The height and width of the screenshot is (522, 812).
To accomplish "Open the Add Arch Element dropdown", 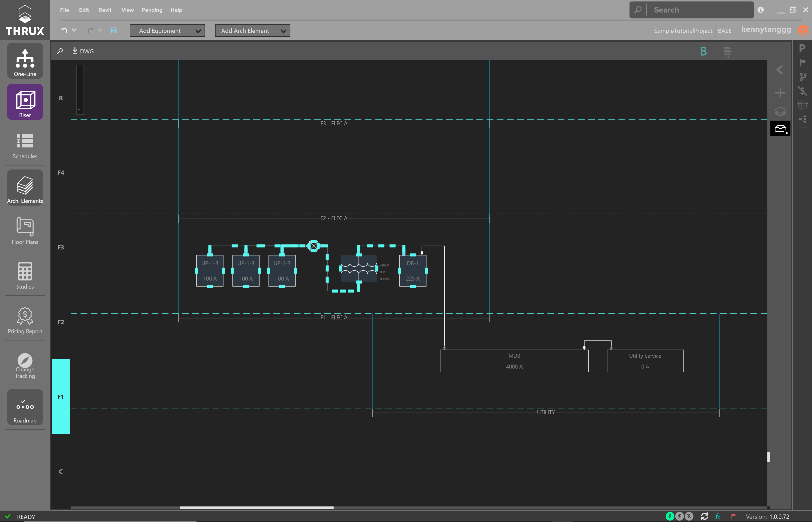I will point(252,31).
